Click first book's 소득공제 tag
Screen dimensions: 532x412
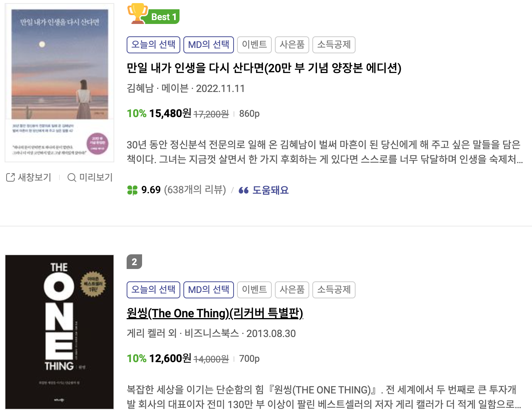click(334, 44)
